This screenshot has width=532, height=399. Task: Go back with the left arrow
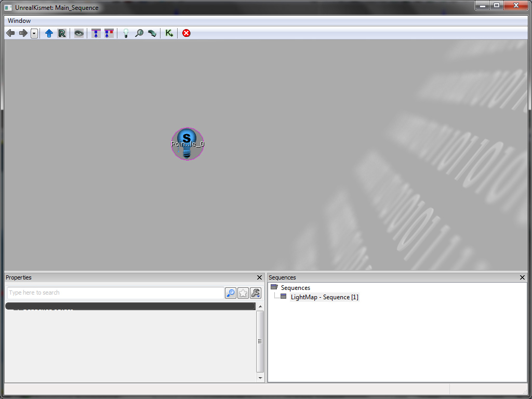point(10,33)
